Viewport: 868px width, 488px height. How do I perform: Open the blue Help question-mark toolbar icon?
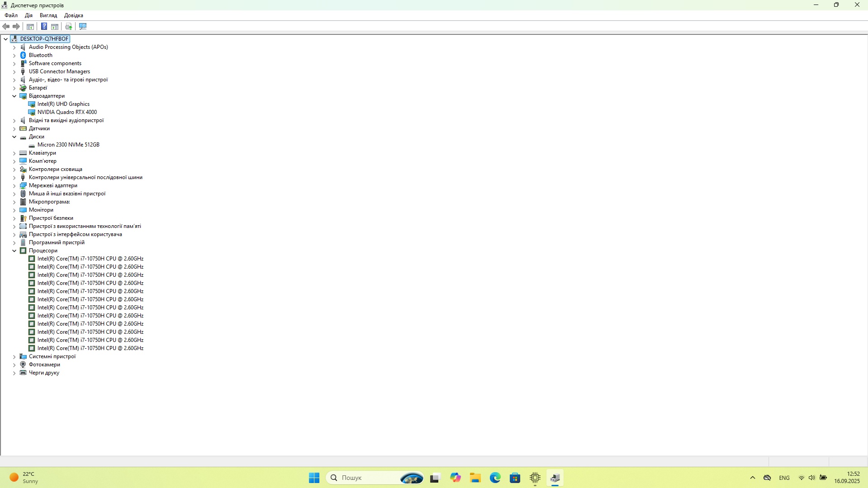44,26
